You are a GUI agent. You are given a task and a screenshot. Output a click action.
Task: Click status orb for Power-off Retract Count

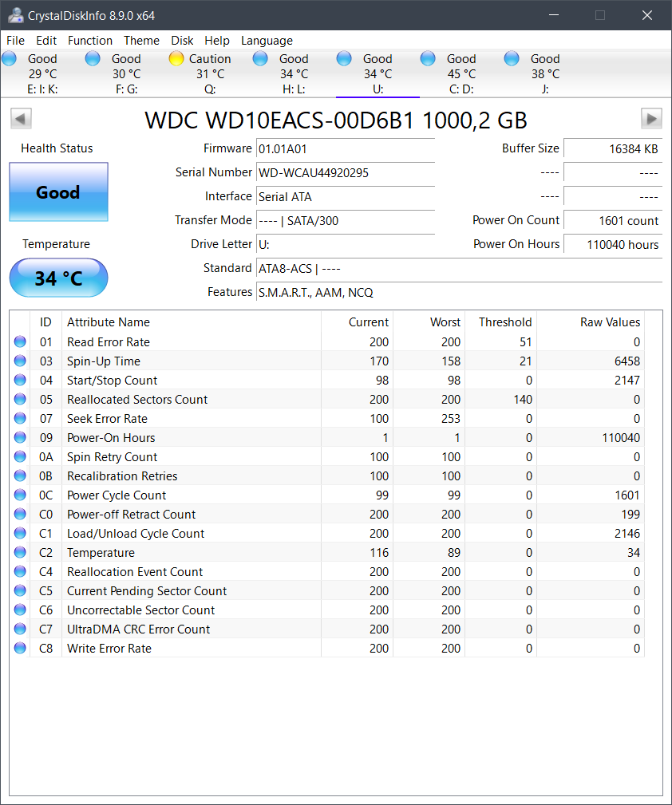tap(20, 514)
